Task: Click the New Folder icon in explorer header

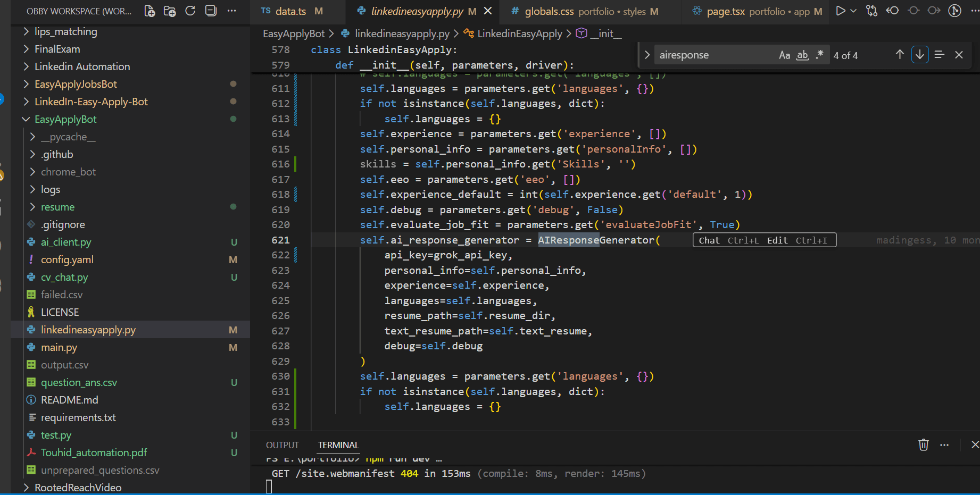Action: [170, 11]
